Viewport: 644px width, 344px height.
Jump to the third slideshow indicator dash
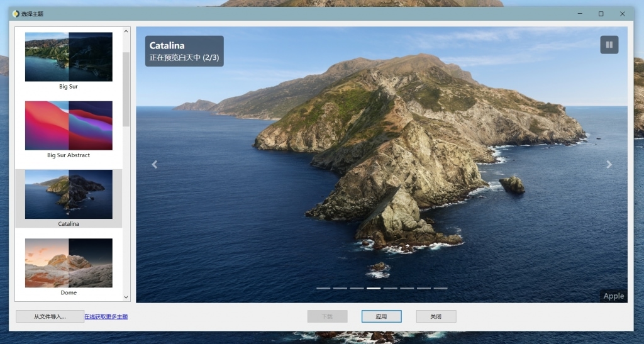[357, 288]
